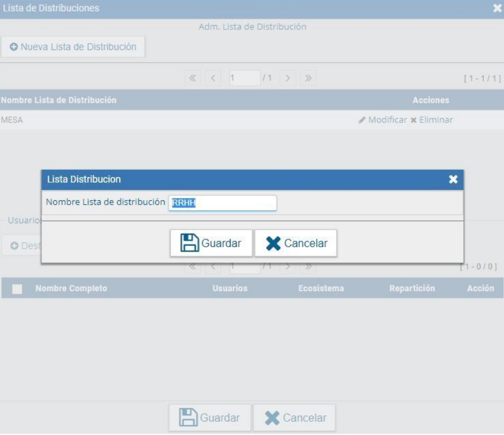Image resolution: width=504 pixels, height=435 pixels.
Task: Close the Lista de Distribuciones window
Action: point(497,8)
